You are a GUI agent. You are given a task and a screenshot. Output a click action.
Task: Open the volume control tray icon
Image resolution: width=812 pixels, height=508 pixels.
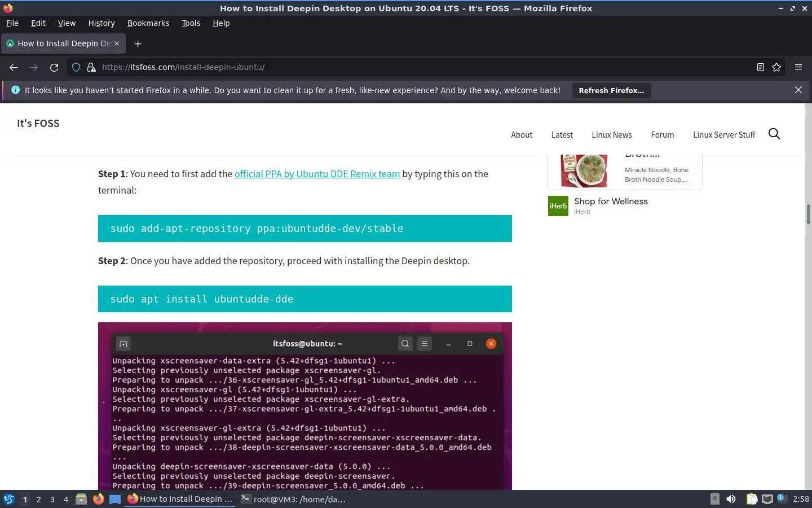pyautogui.click(x=731, y=499)
